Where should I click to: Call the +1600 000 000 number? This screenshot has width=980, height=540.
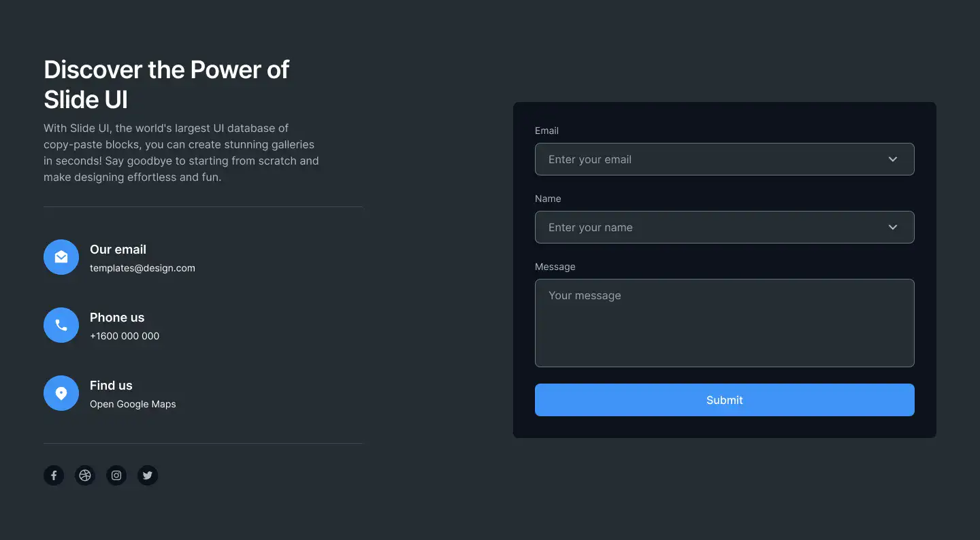click(x=125, y=336)
